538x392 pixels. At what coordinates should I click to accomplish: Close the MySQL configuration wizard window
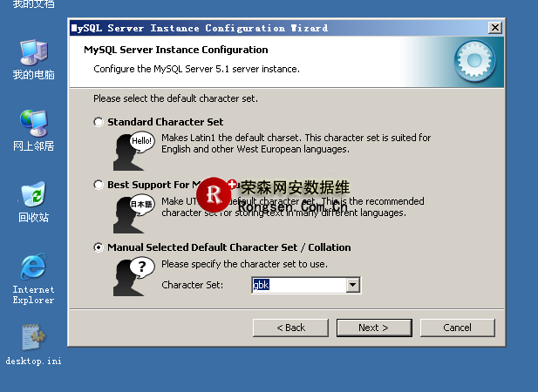coord(495,28)
